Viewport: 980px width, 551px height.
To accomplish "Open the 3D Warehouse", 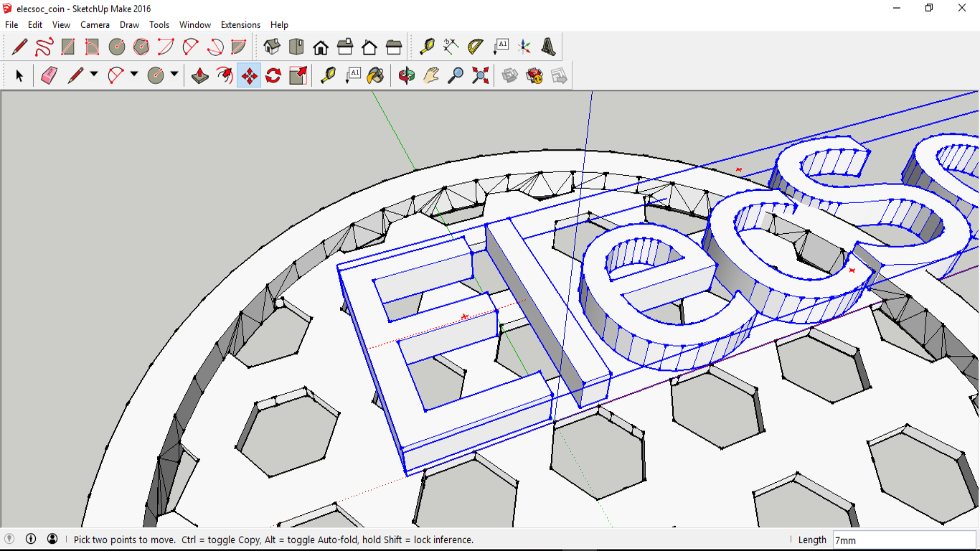I will click(510, 75).
